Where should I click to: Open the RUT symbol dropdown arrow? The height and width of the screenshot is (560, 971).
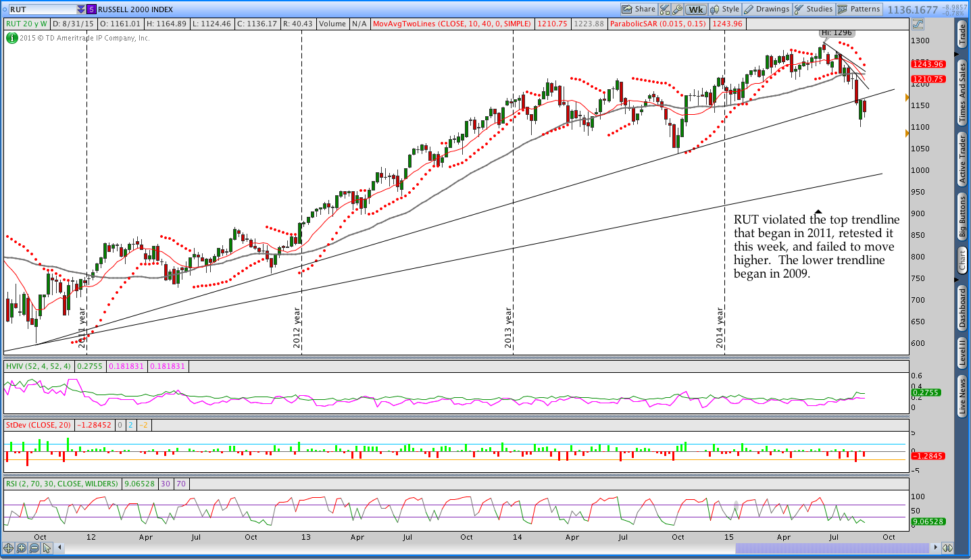[81, 9]
